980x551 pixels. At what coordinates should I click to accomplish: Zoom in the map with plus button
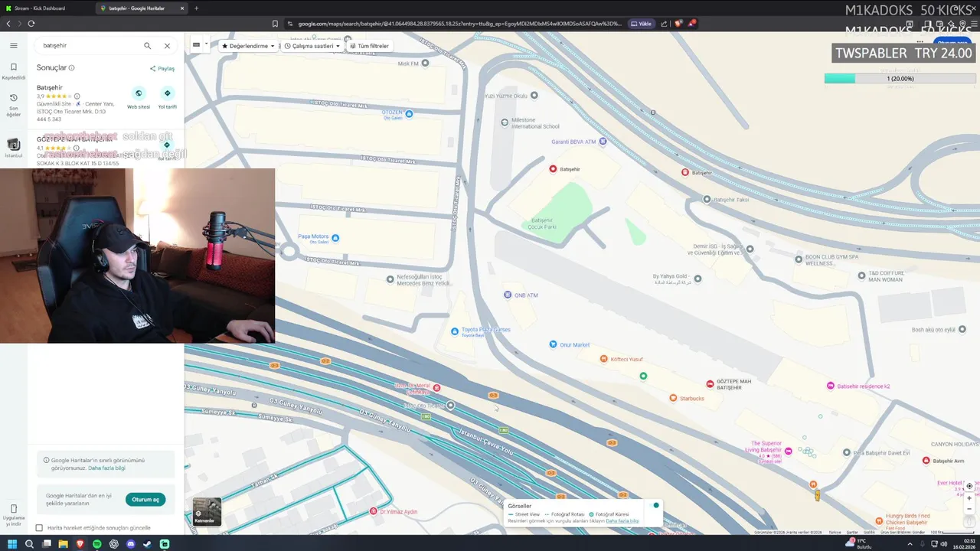click(x=969, y=497)
